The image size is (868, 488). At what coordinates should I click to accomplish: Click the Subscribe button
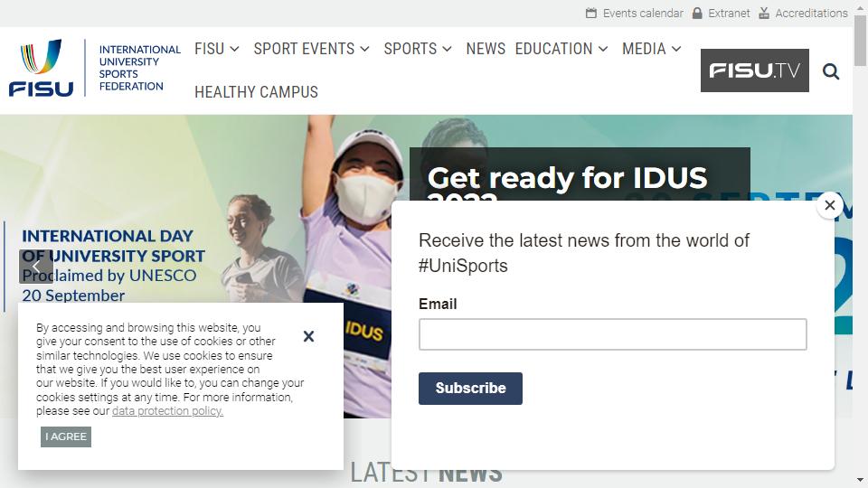coord(470,389)
